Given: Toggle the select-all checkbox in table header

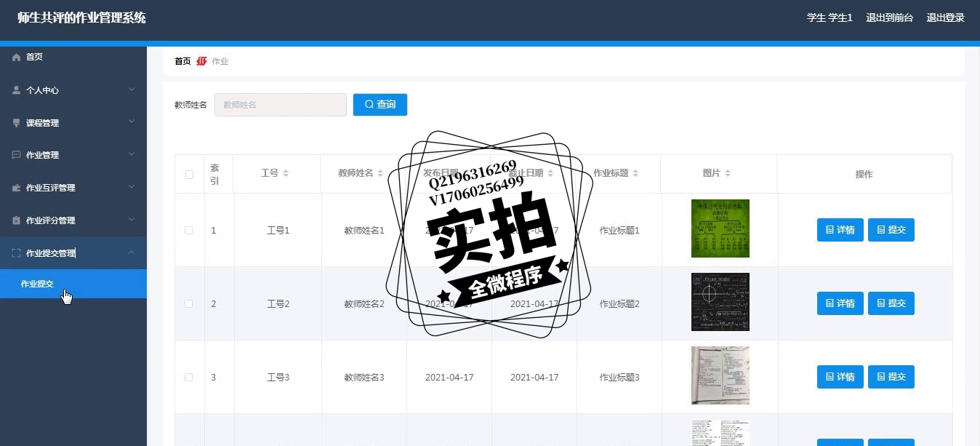Looking at the screenshot, I should (189, 175).
